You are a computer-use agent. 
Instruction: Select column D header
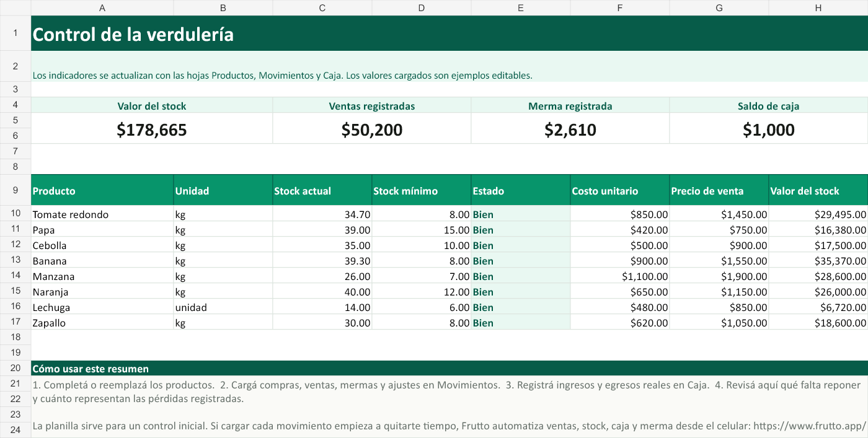pyautogui.click(x=422, y=8)
